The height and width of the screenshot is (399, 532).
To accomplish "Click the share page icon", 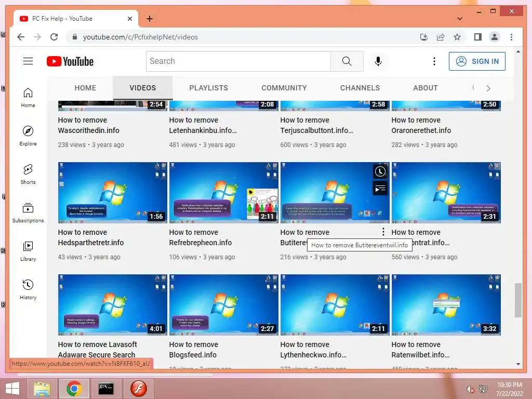I will pos(441,37).
